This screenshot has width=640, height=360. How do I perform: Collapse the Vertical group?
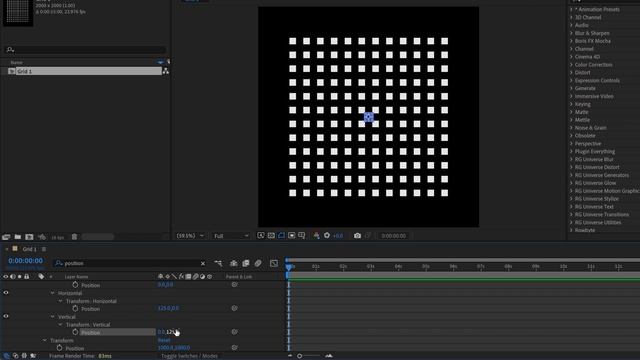click(52, 317)
